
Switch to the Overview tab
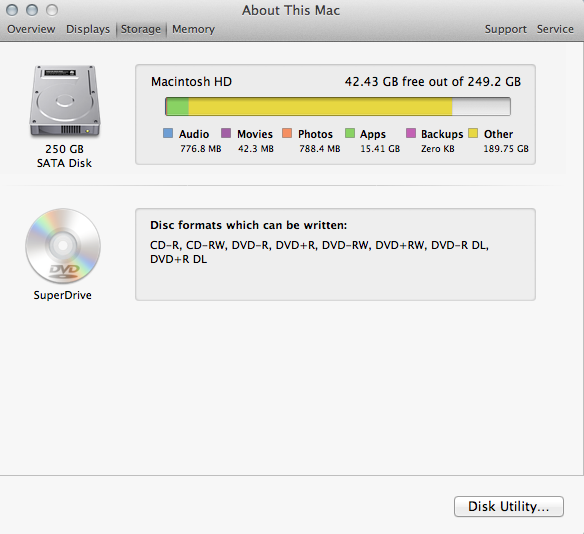point(31,29)
